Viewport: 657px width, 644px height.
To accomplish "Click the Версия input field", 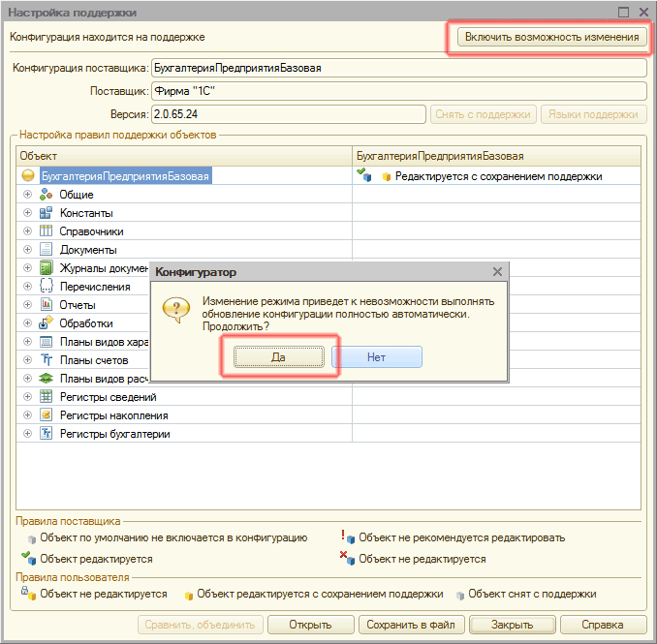I will [x=288, y=114].
